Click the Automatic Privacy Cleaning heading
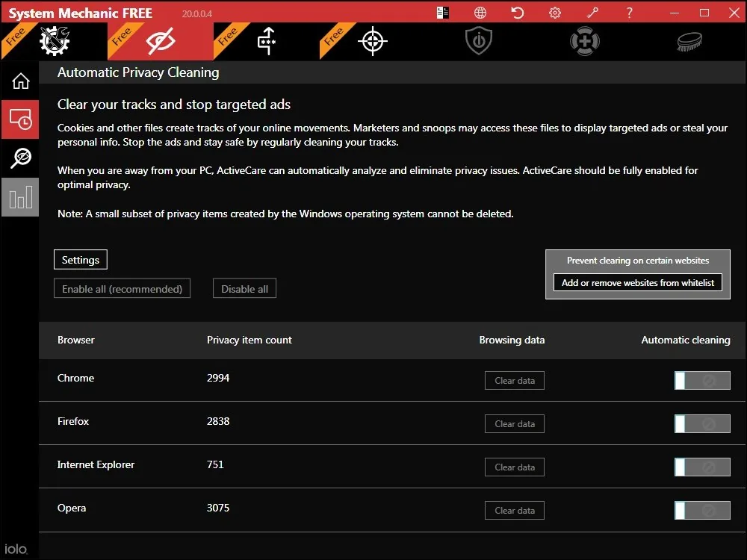 tap(138, 72)
